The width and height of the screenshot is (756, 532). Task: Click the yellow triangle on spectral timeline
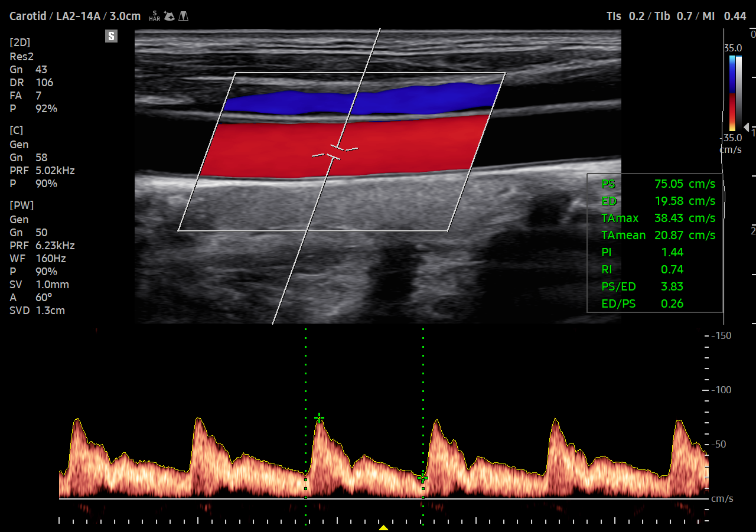383,527
